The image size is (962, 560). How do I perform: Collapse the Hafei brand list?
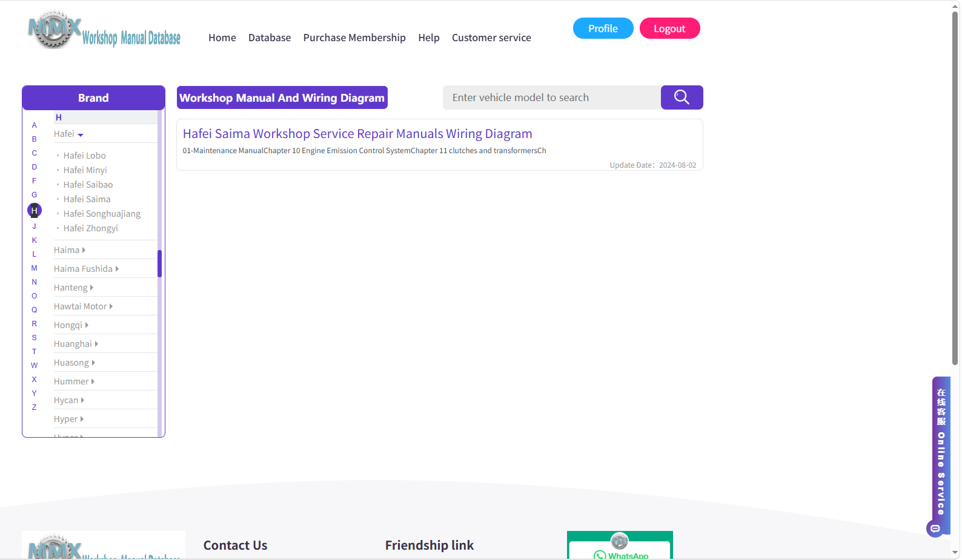[x=68, y=134]
